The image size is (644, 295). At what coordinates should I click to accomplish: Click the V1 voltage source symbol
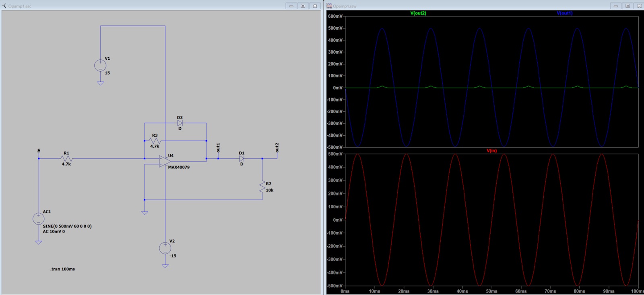coord(100,65)
